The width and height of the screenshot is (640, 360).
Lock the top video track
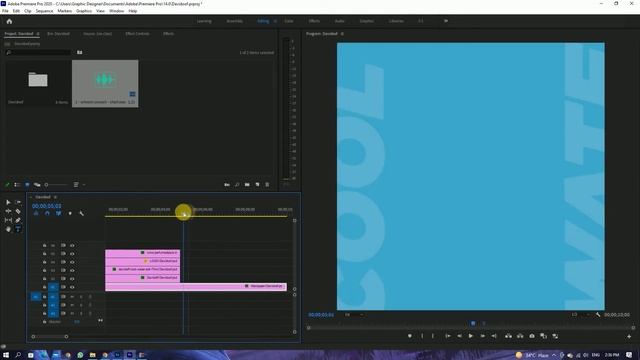coord(44,246)
